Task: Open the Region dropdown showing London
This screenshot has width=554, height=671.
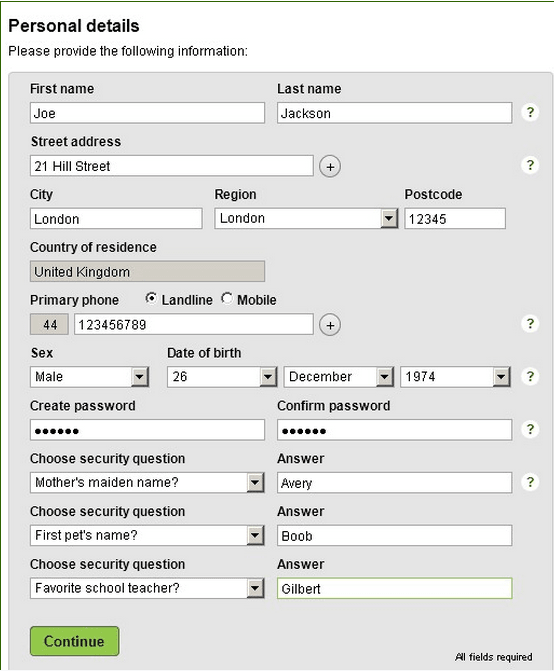Action: [x=306, y=219]
